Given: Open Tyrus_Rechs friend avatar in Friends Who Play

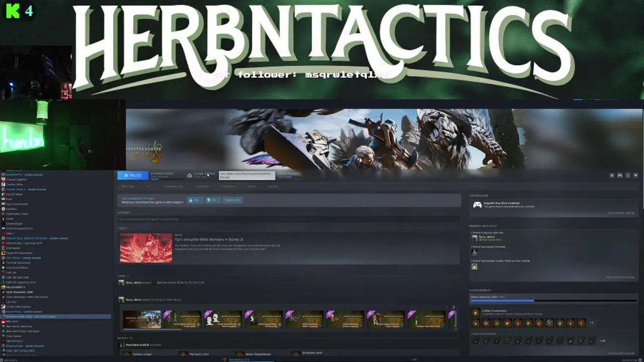Looking at the screenshot, I should pyautogui.click(x=474, y=238).
